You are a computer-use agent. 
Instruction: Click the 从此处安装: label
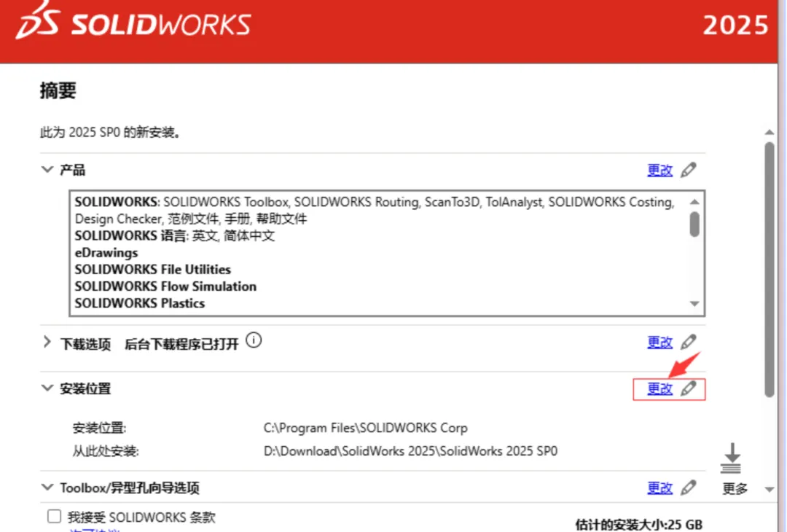tap(106, 451)
